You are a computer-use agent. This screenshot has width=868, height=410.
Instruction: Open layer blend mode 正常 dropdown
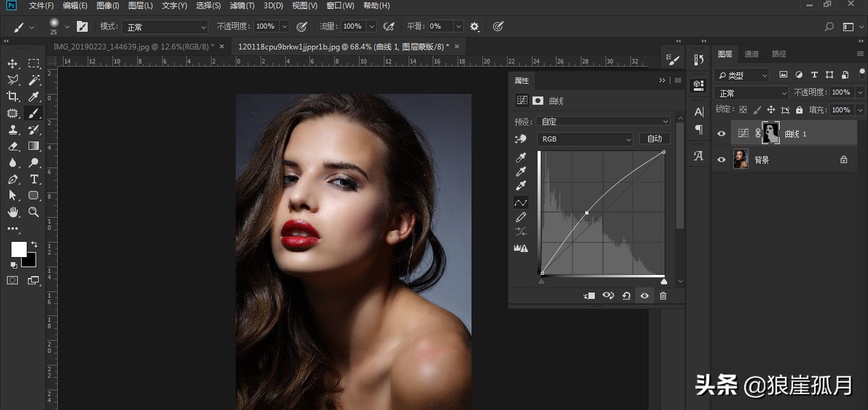point(751,93)
